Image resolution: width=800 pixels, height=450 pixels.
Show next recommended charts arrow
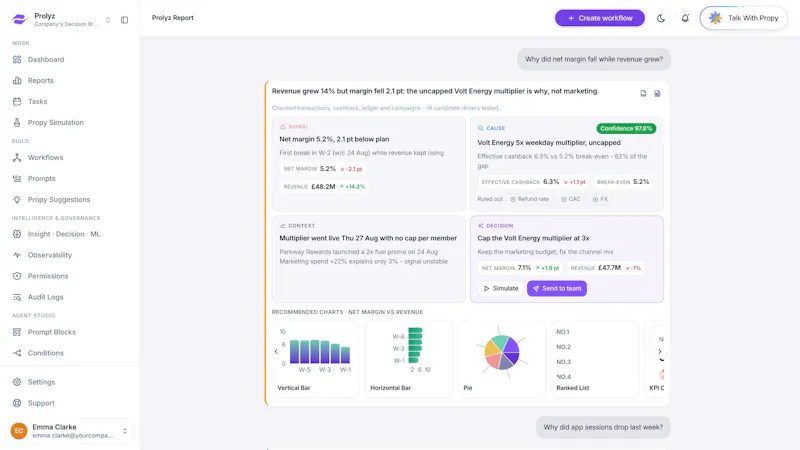(x=660, y=352)
